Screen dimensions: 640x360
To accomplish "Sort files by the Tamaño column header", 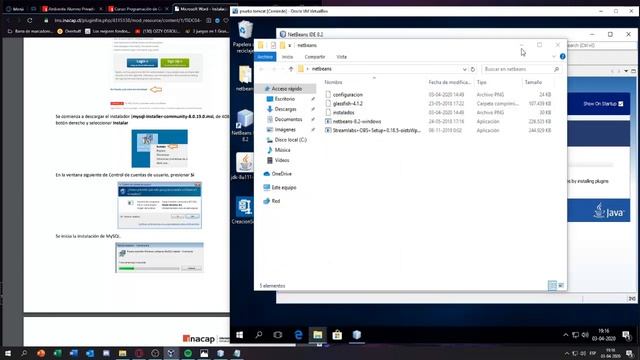I will click(533, 82).
